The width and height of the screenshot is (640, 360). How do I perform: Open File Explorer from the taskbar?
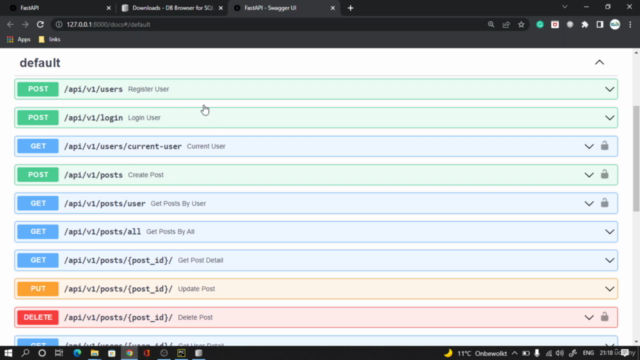[x=95, y=353]
